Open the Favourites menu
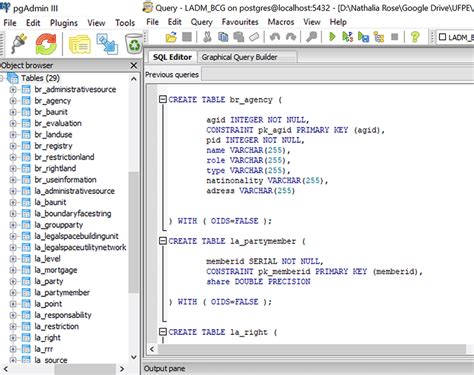The width and height of the screenshot is (474, 375). 240,22
